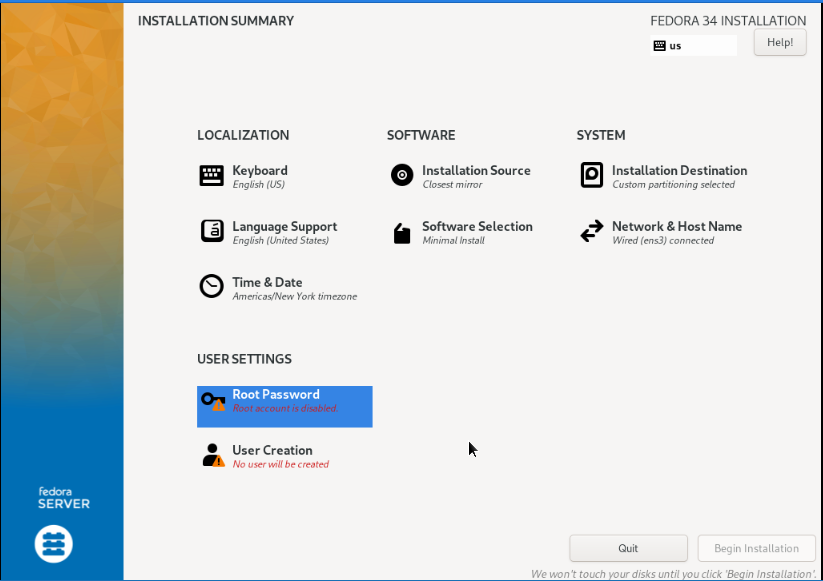Click the 'Americas/New York timezone' text
823x581 pixels.
click(294, 297)
